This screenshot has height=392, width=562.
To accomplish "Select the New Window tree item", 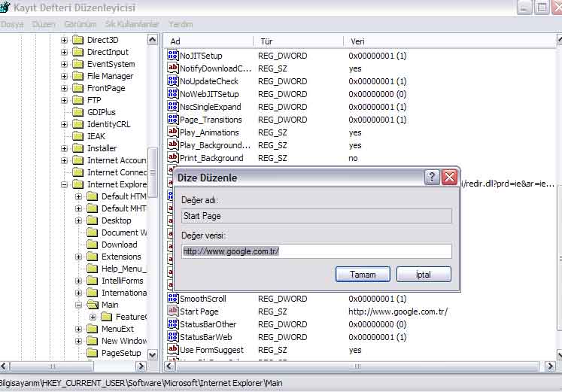I will 124,341.
